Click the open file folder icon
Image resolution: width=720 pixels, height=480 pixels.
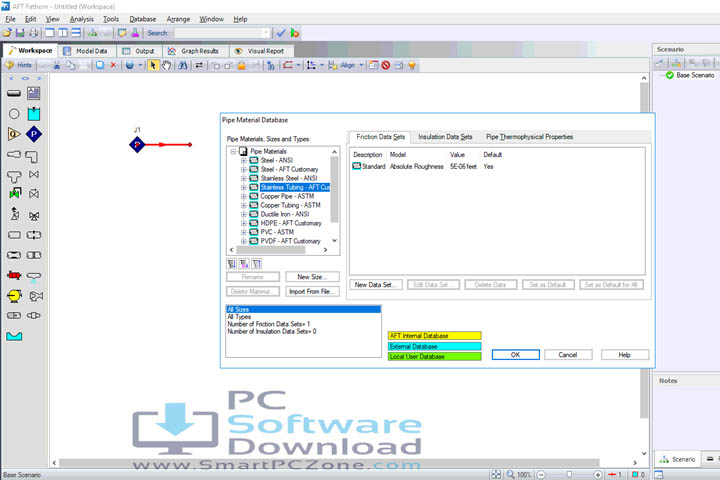pyautogui.click(x=7, y=33)
